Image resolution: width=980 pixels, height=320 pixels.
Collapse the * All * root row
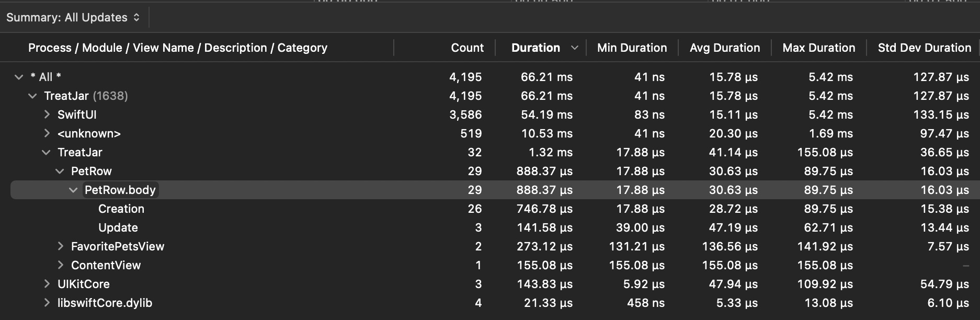click(19, 77)
